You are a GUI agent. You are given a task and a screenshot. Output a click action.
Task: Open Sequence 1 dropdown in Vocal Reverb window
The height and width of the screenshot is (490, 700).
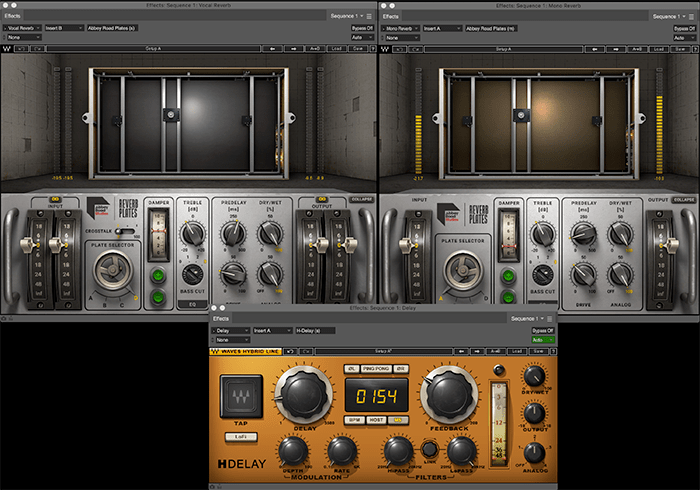[347, 16]
